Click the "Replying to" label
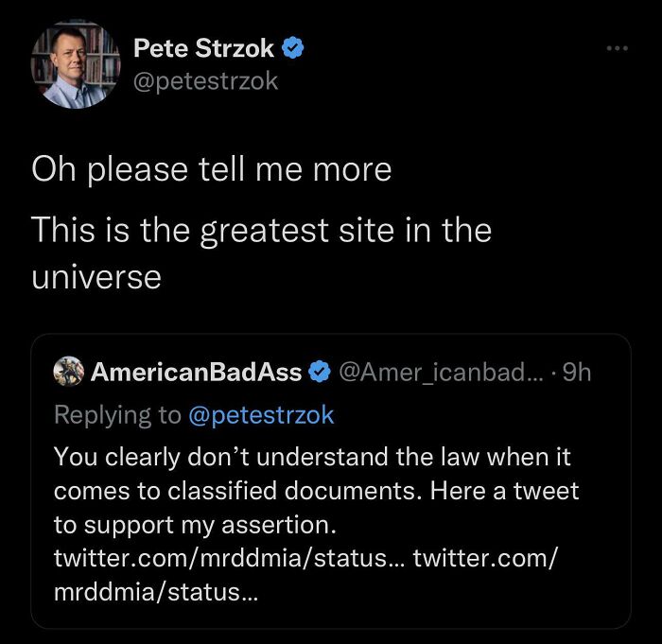The width and height of the screenshot is (662, 644). 117,414
